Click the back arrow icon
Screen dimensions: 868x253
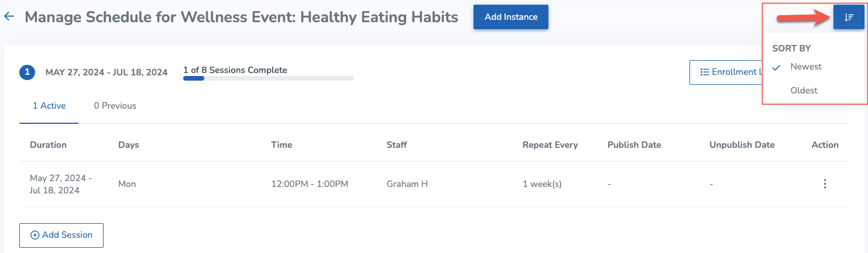pos(9,17)
